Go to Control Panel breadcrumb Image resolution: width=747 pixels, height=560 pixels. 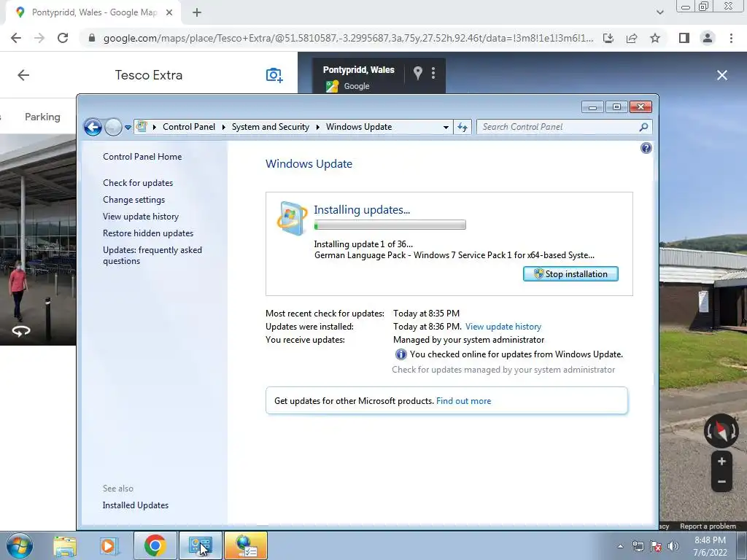click(x=189, y=127)
